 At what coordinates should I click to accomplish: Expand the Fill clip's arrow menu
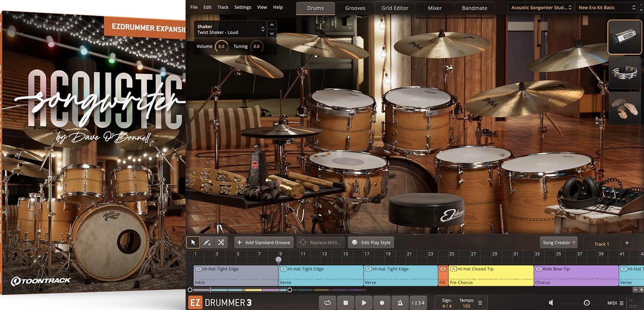tap(443, 269)
